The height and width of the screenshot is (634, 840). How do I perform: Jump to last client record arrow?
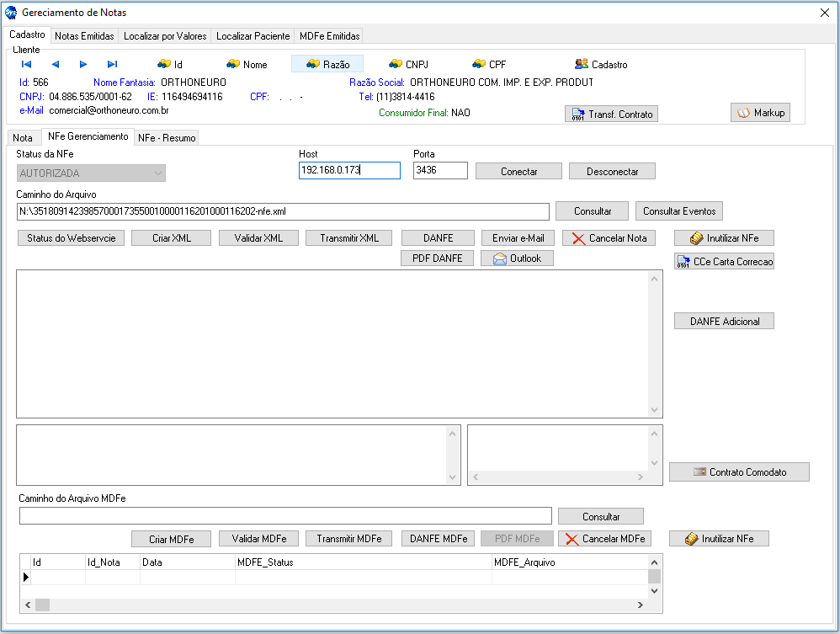(x=112, y=64)
